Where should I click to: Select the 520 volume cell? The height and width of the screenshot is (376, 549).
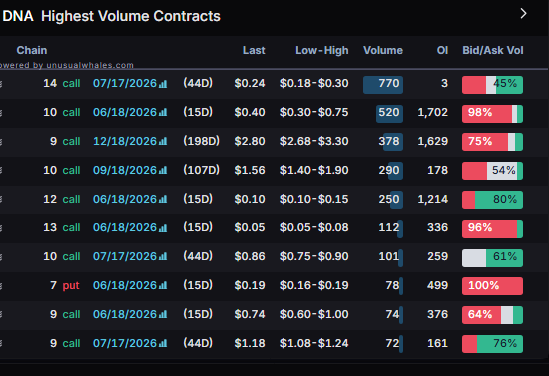coord(389,113)
